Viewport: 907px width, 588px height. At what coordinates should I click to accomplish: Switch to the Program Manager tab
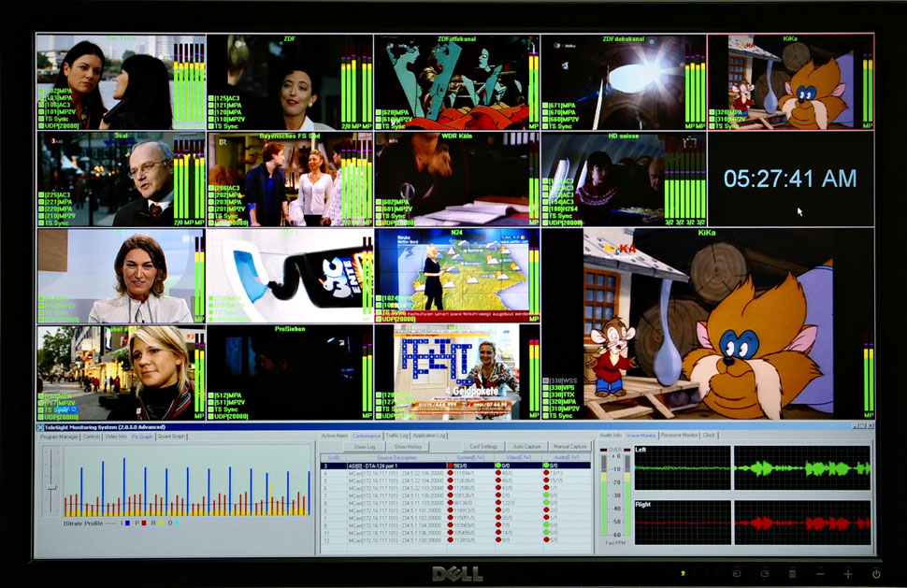tap(58, 437)
